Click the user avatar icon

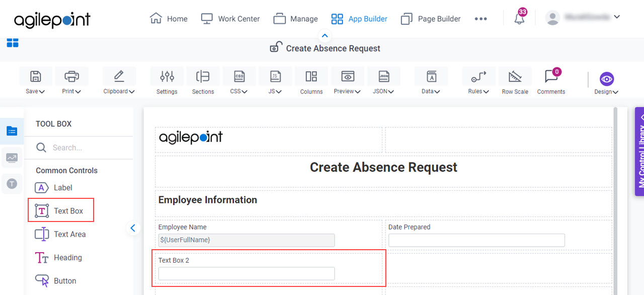click(x=552, y=18)
